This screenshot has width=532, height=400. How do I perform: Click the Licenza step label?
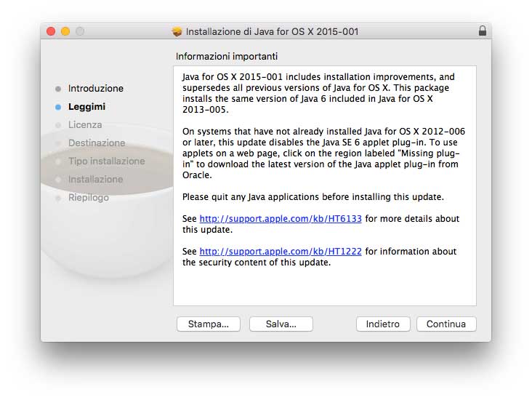point(85,124)
